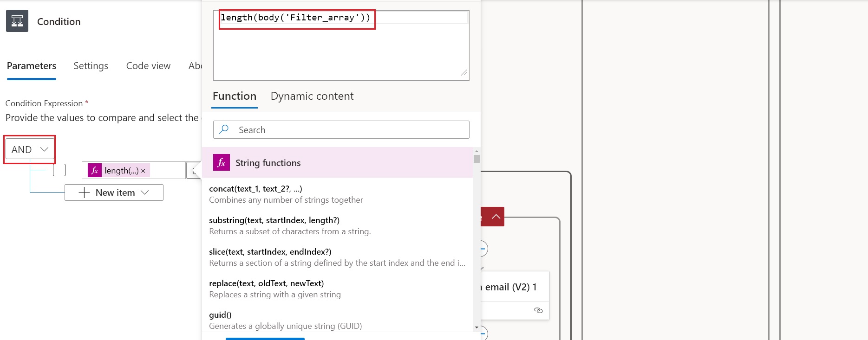Expand the New item dropdown chevron

point(145,192)
